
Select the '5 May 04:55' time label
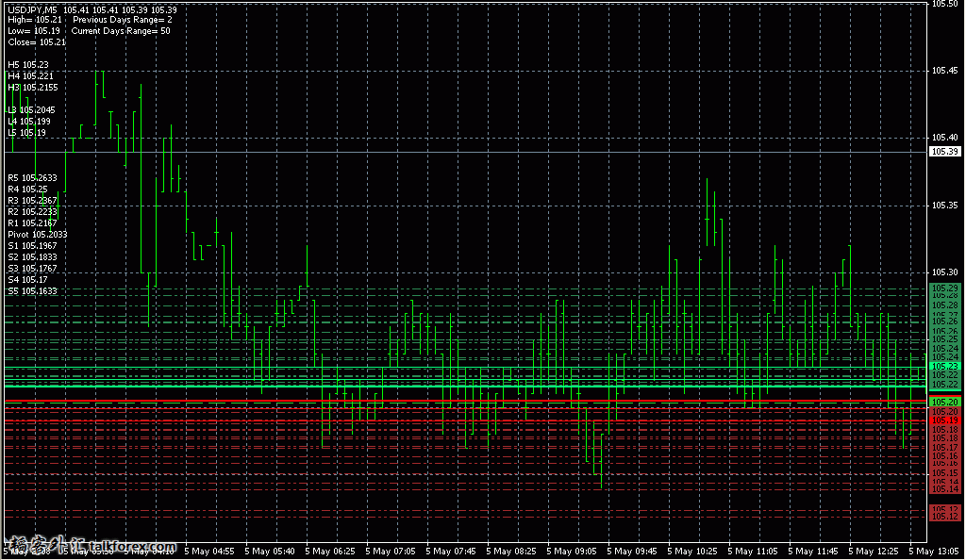[x=209, y=552]
